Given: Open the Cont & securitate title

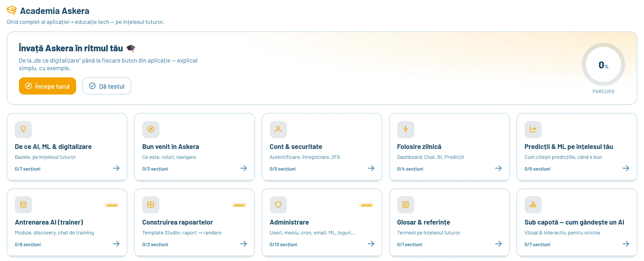Looking at the screenshot, I should tap(296, 147).
